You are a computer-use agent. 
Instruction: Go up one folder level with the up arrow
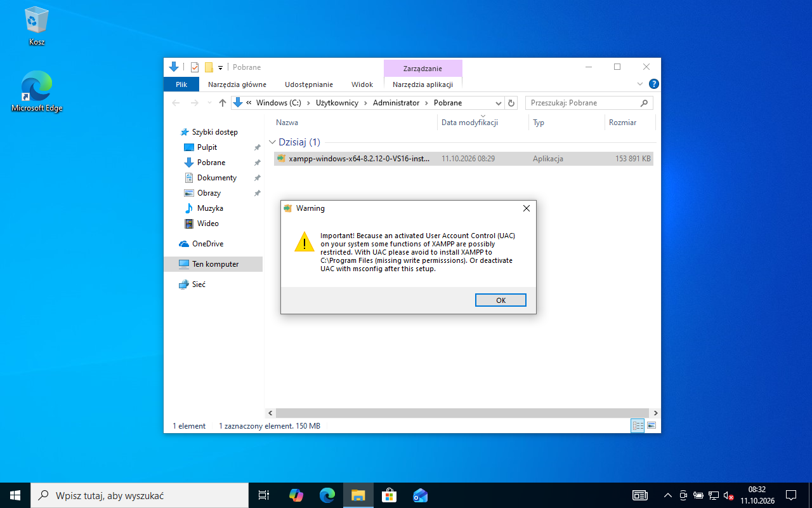[222, 103]
